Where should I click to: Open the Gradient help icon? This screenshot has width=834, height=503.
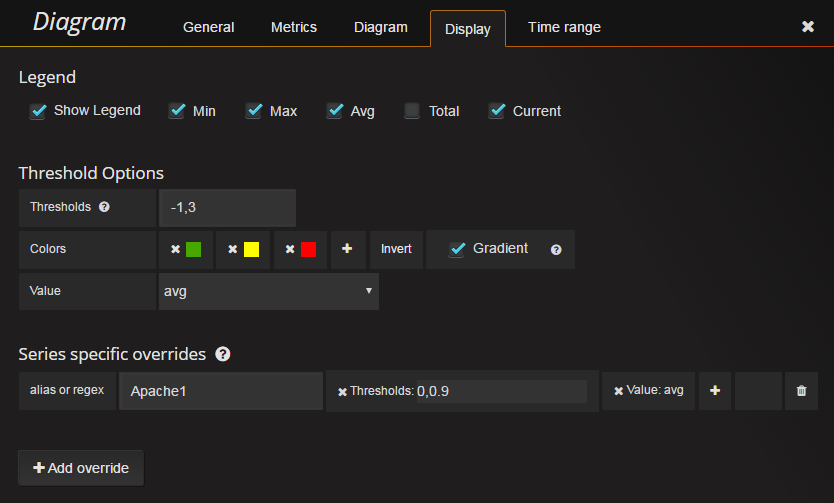click(556, 249)
